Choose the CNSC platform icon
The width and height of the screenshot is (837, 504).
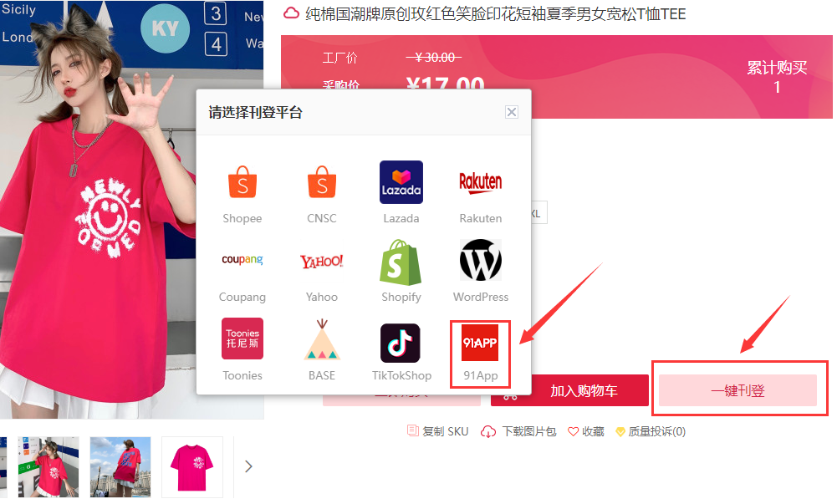point(322,182)
